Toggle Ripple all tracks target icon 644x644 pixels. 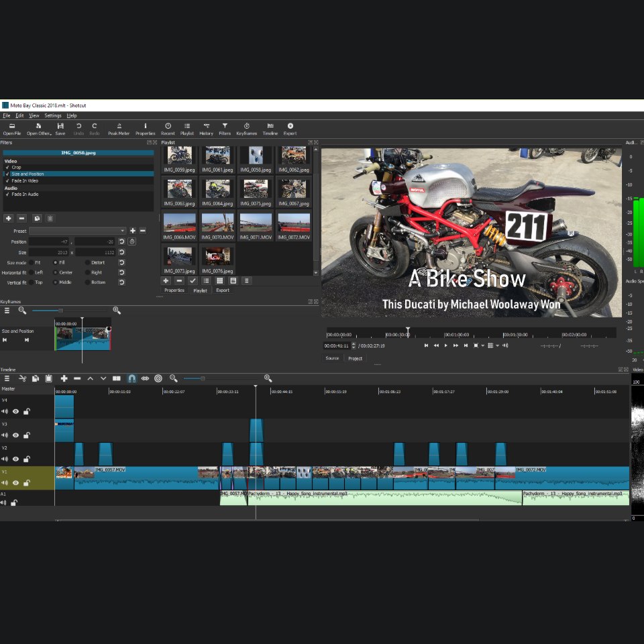tap(158, 378)
